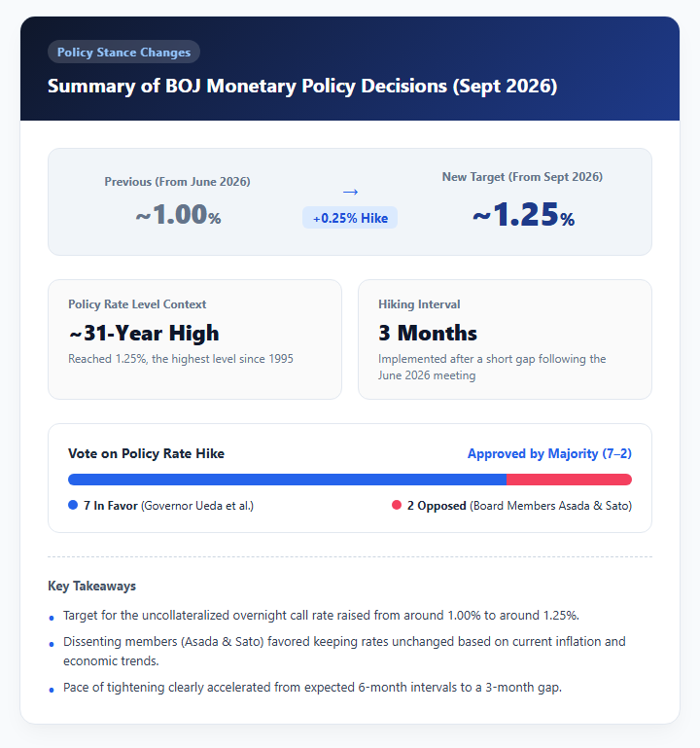The width and height of the screenshot is (700, 748).
Task: Click the ~1.00% previous rate value
Action: pyautogui.click(x=178, y=214)
